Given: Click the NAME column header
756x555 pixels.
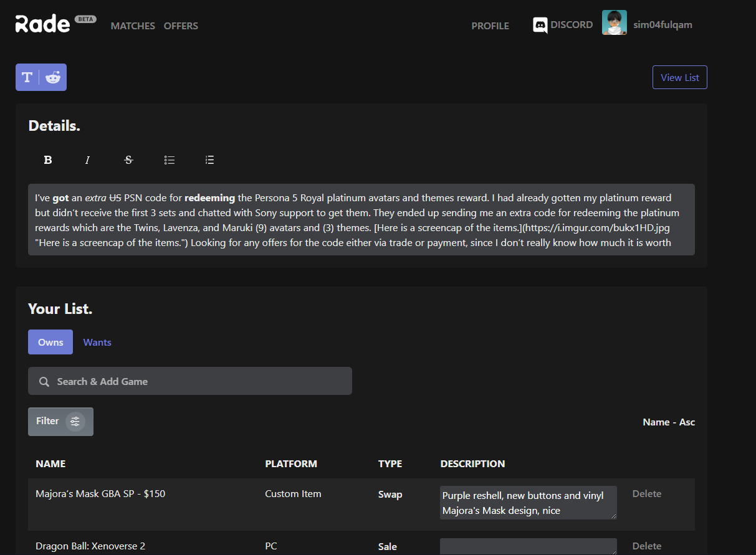Looking at the screenshot, I should (50, 463).
